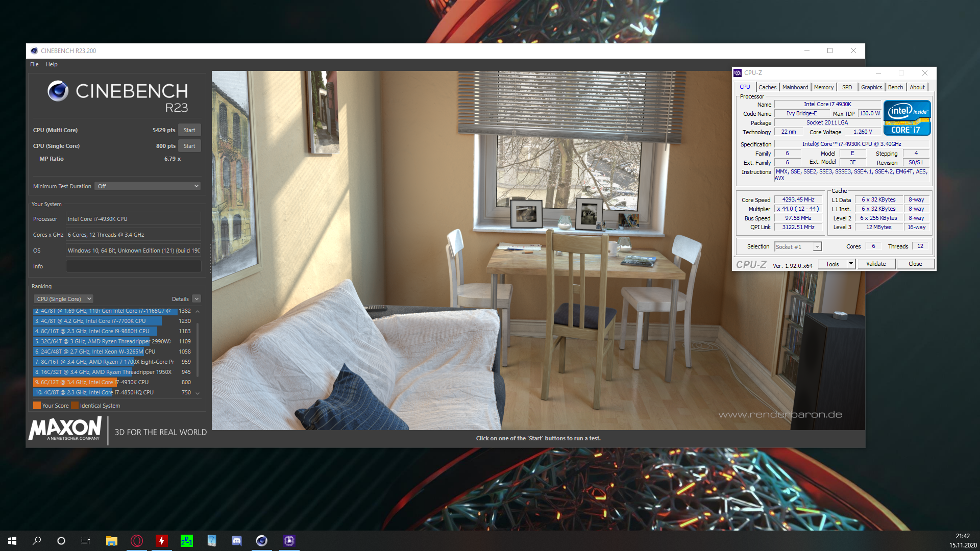Screen dimensions: 980x551
Task: Click the CPU-Z taskbar icon
Action: tap(289, 541)
